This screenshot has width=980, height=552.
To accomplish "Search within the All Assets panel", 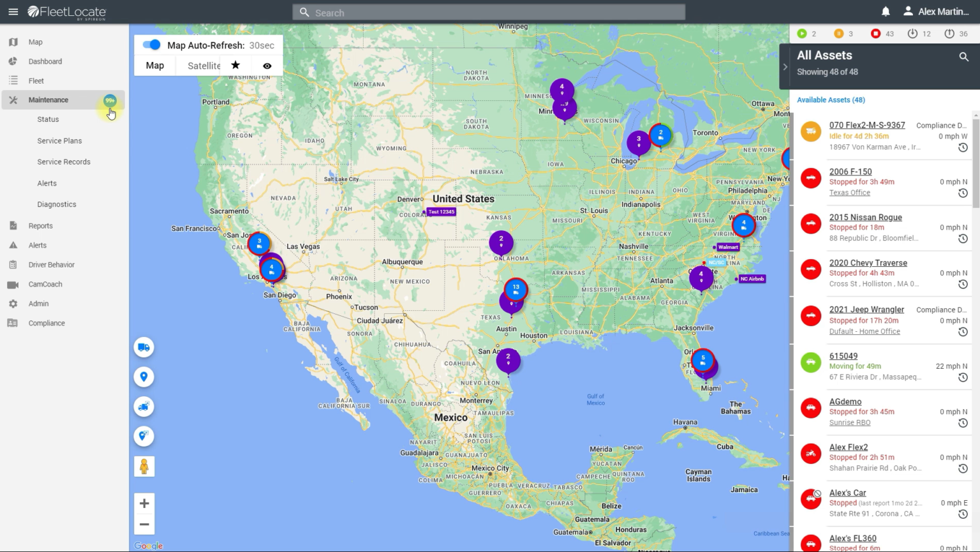I will click(963, 57).
